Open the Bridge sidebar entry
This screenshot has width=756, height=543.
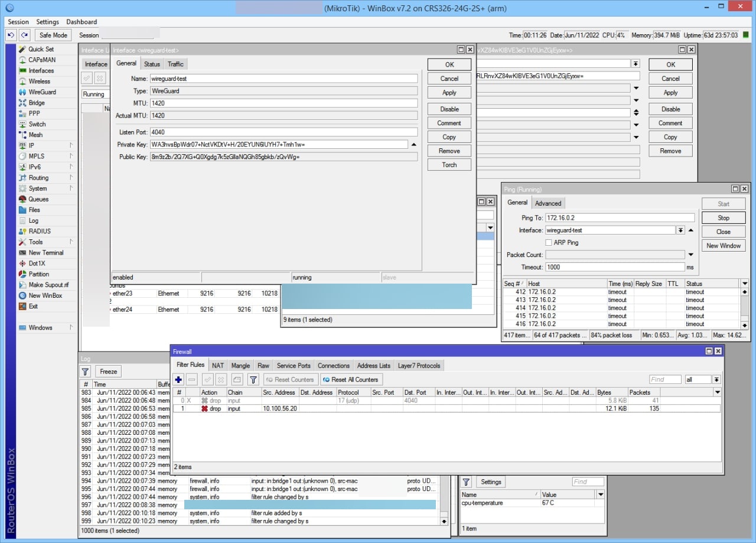(x=37, y=103)
